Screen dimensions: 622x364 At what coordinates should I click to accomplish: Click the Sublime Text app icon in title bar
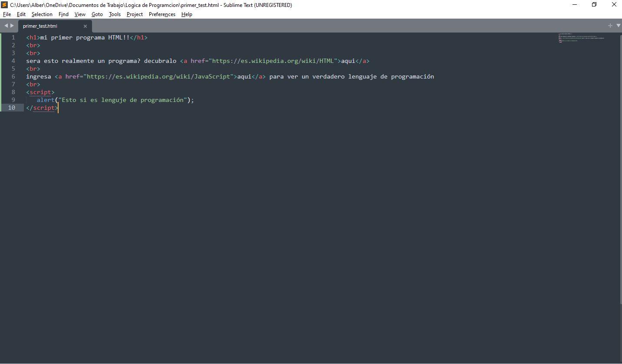[4, 5]
